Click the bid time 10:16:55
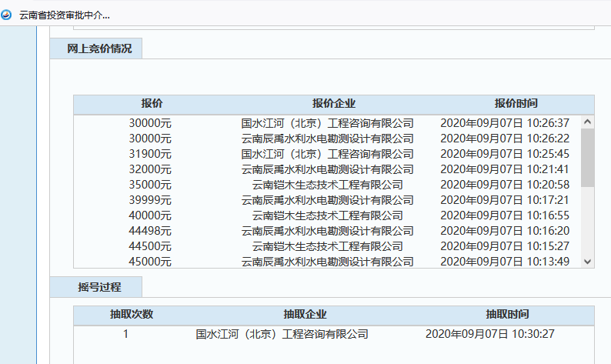This screenshot has width=611, height=364. (505, 215)
